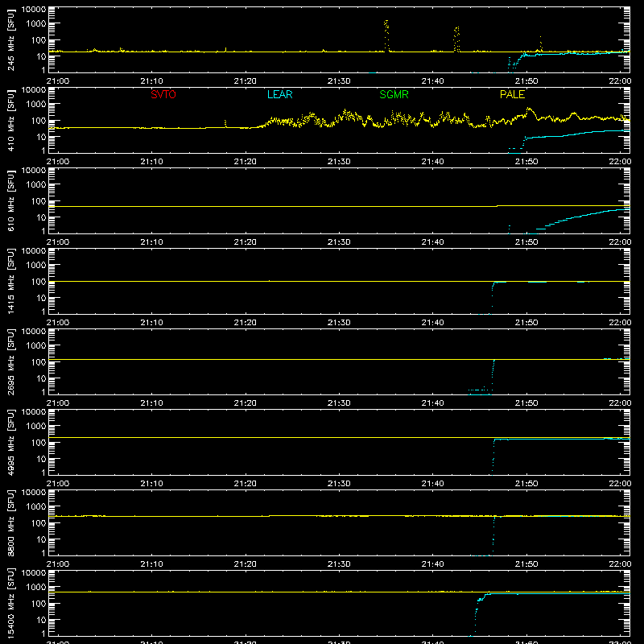Click the 22:00 time label under 4995 MHz plot
Viewport: 644px width, 644px height.
(620, 484)
